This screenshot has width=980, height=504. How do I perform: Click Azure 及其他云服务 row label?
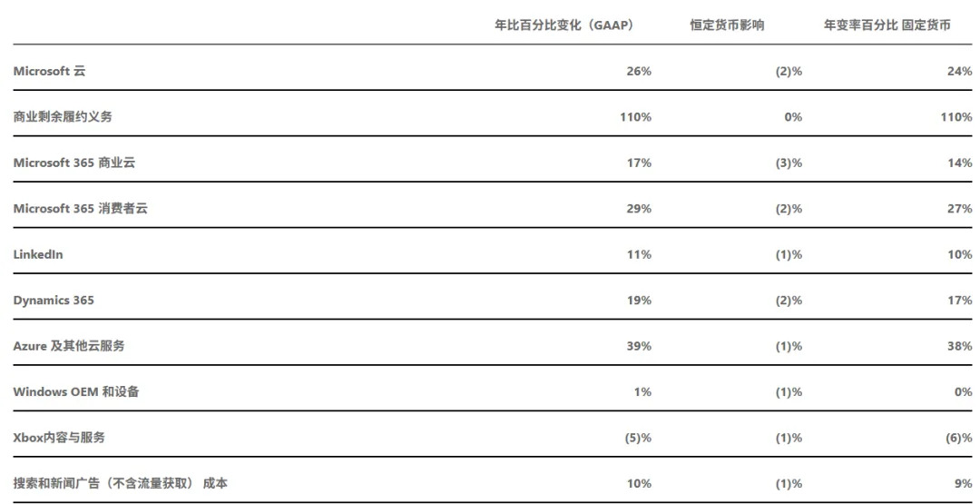pyautogui.click(x=69, y=346)
